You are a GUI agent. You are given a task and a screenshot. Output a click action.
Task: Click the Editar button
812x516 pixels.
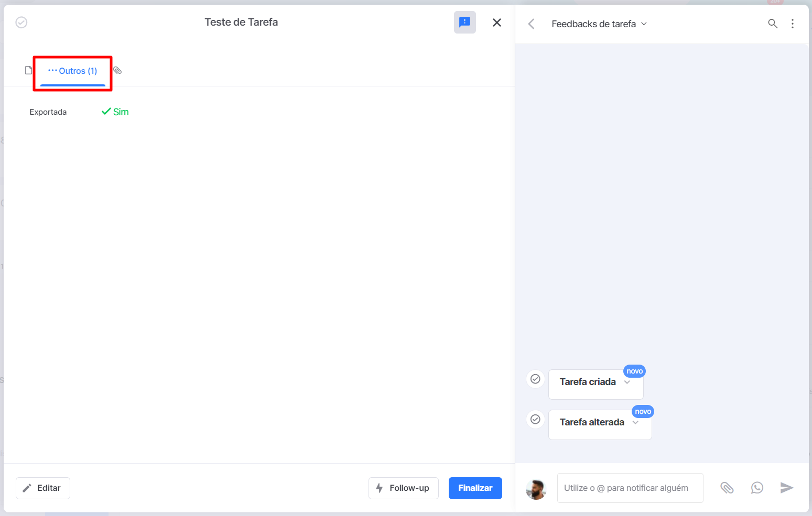(43, 488)
